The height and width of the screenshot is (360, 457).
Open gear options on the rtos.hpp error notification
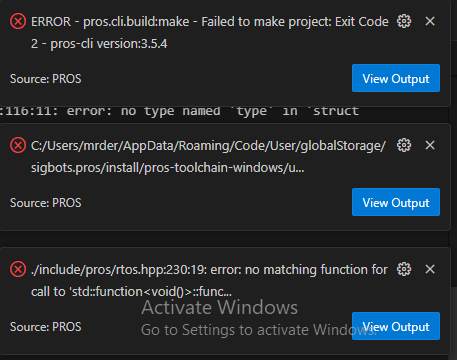(404, 269)
